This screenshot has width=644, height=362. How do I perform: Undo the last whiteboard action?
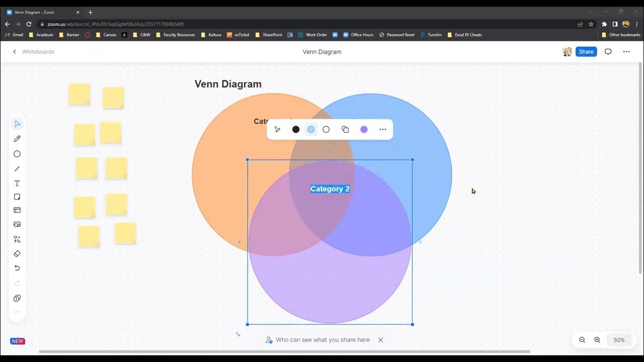point(17,268)
